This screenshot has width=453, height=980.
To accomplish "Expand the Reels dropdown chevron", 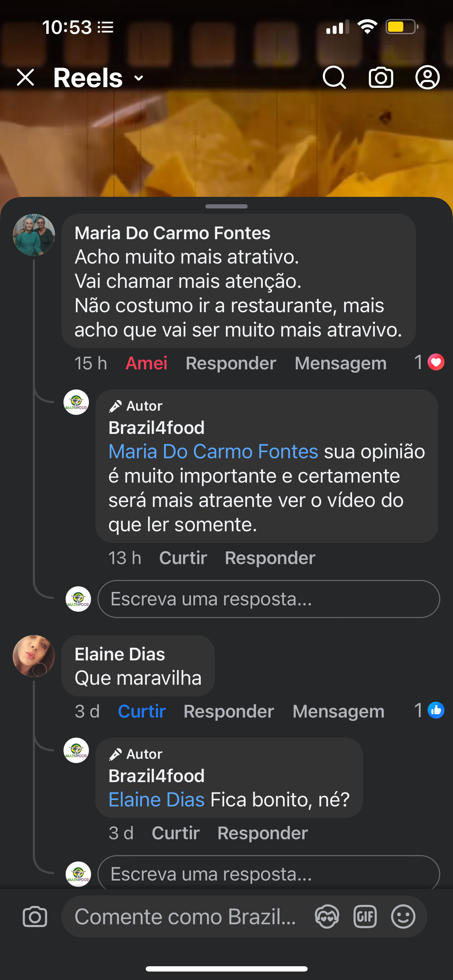I will point(139,78).
